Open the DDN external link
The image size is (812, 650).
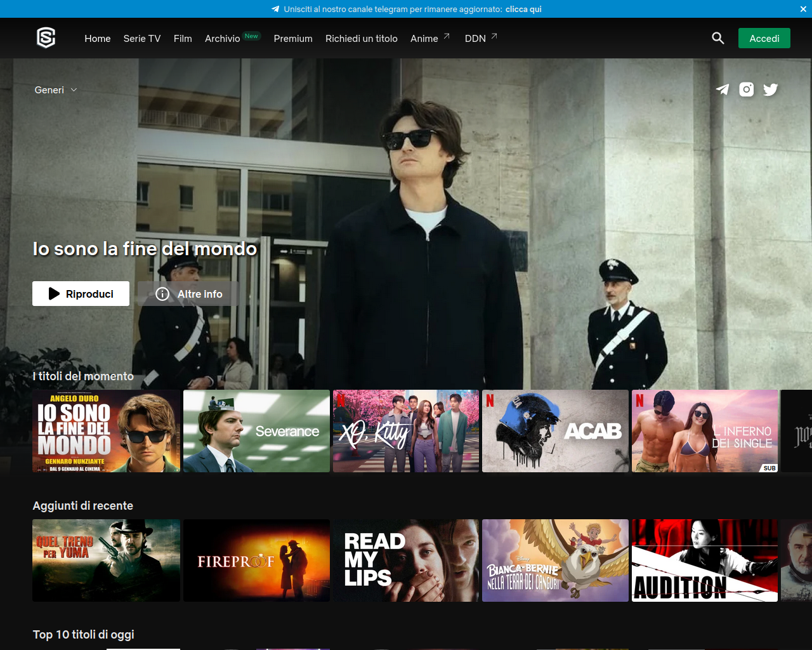point(481,38)
